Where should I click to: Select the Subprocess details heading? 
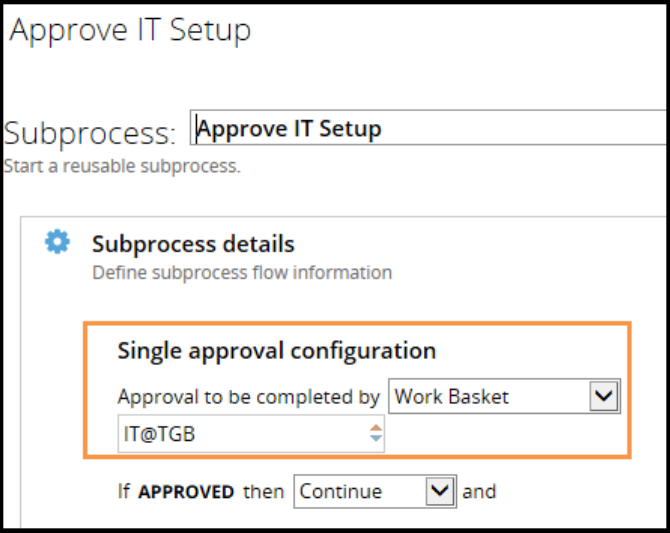pyautogui.click(x=193, y=244)
